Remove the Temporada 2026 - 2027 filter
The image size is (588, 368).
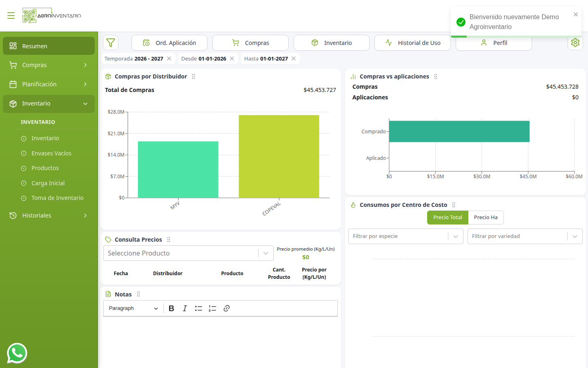click(x=169, y=58)
